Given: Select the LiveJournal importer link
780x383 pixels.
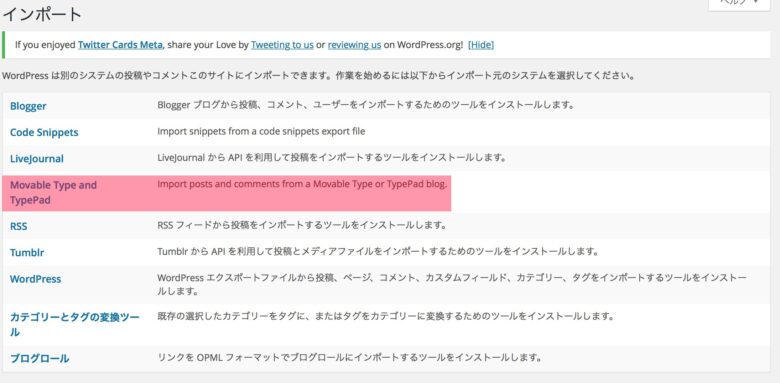Looking at the screenshot, I should pyautogui.click(x=37, y=159).
